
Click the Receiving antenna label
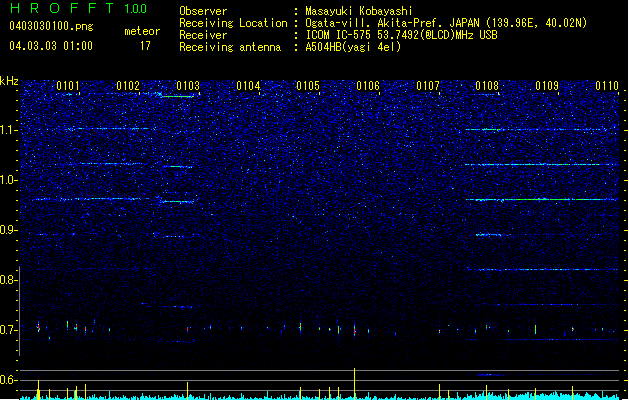point(230,47)
